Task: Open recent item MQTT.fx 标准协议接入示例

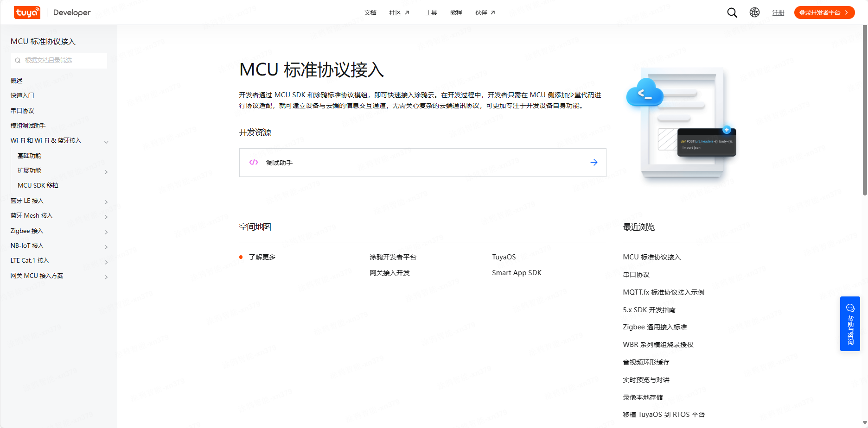Action: [664, 292]
